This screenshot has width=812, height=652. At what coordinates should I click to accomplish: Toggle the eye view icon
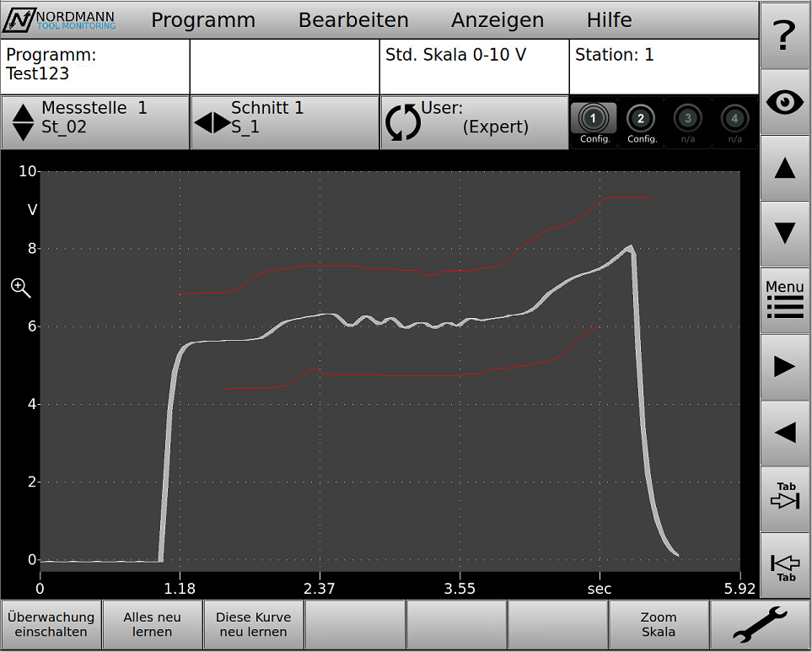click(785, 102)
